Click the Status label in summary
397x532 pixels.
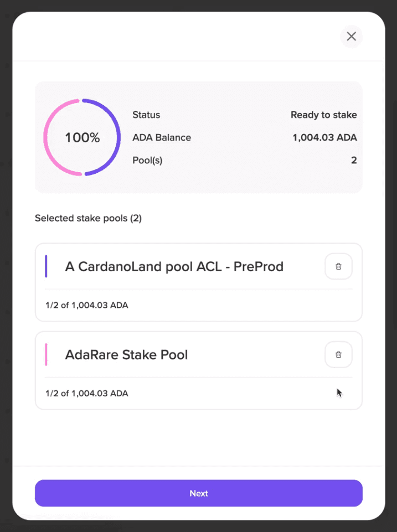point(146,115)
